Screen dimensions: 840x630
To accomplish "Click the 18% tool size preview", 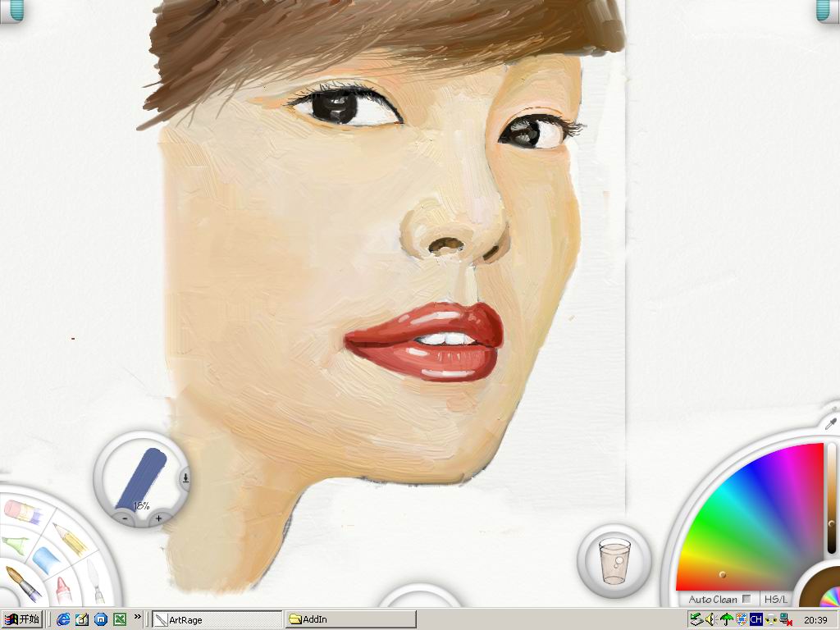I will point(141,478).
